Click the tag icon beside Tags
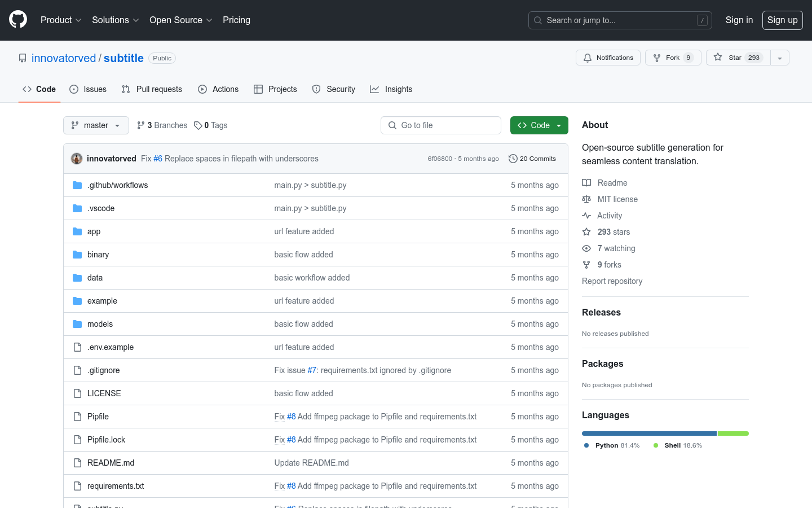Image resolution: width=812 pixels, height=508 pixels. tap(198, 125)
